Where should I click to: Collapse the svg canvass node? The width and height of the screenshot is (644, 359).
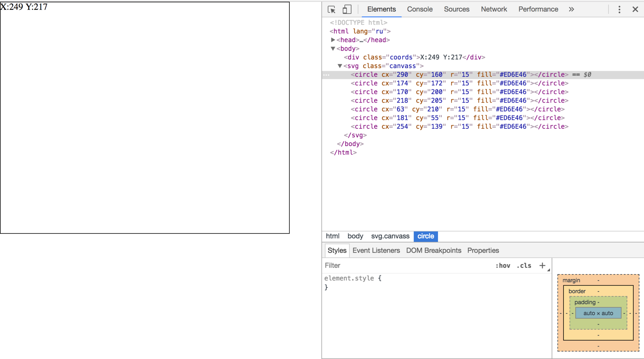point(340,66)
